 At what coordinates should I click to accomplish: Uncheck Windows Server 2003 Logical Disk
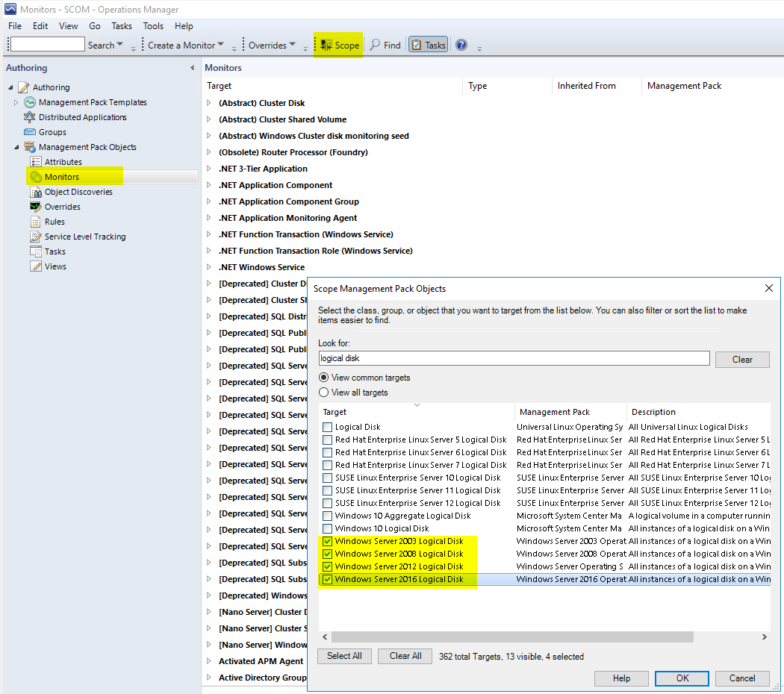(328, 541)
